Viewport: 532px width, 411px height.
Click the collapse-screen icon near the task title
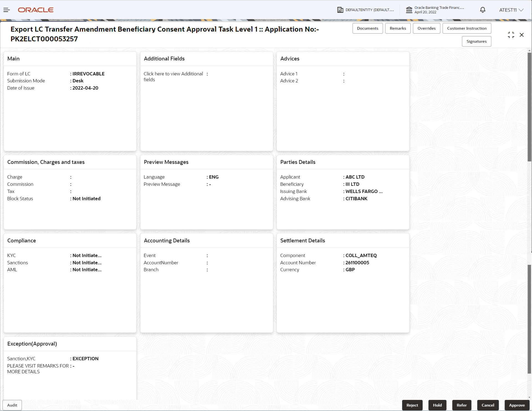click(x=511, y=35)
